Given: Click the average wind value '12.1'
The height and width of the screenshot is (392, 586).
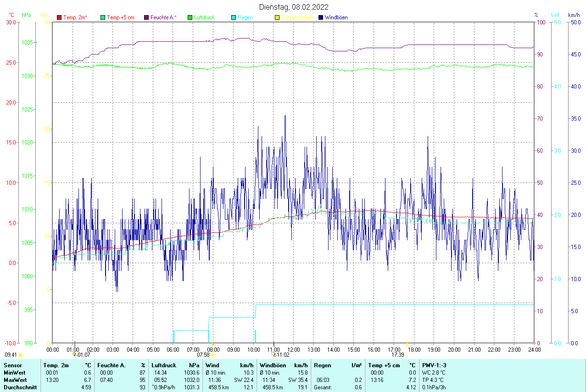Looking at the screenshot, I should tap(248, 387).
